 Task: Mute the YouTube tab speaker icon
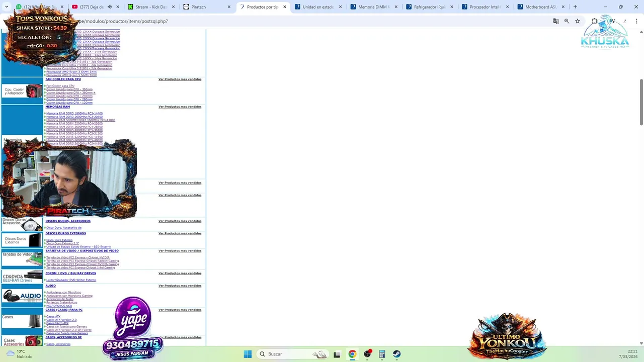click(x=110, y=7)
